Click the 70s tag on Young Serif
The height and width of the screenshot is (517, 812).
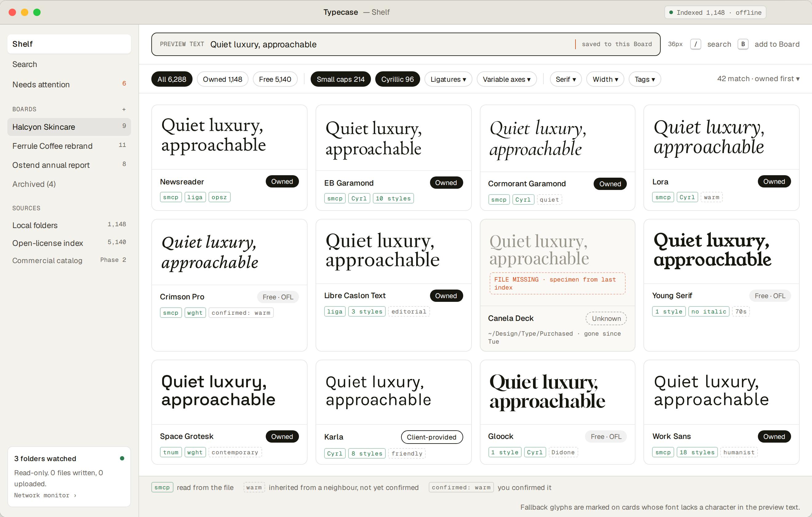pyautogui.click(x=741, y=311)
